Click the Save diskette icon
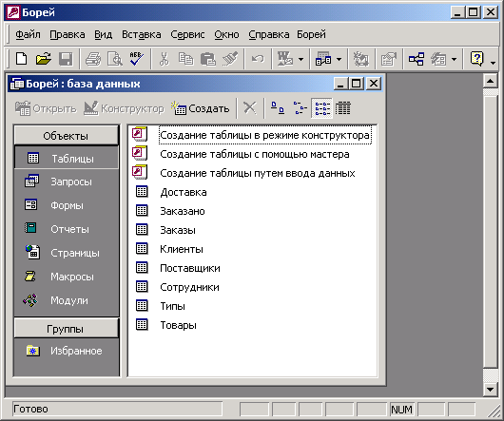Screen dimensions: 504x421 pos(66,59)
